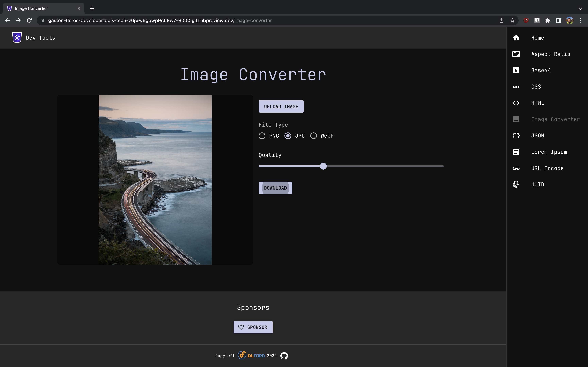Screen dimensions: 588x367
Task: Select the PNG file type
Action: 262,136
